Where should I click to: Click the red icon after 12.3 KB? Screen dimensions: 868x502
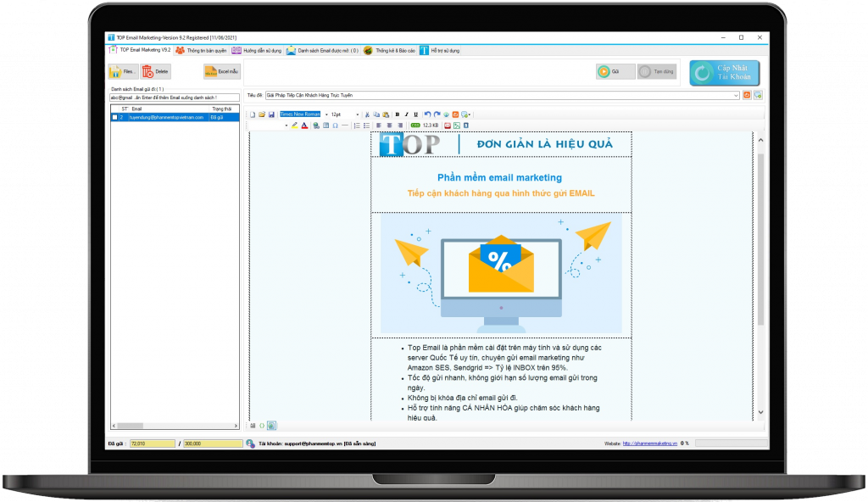[448, 126]
